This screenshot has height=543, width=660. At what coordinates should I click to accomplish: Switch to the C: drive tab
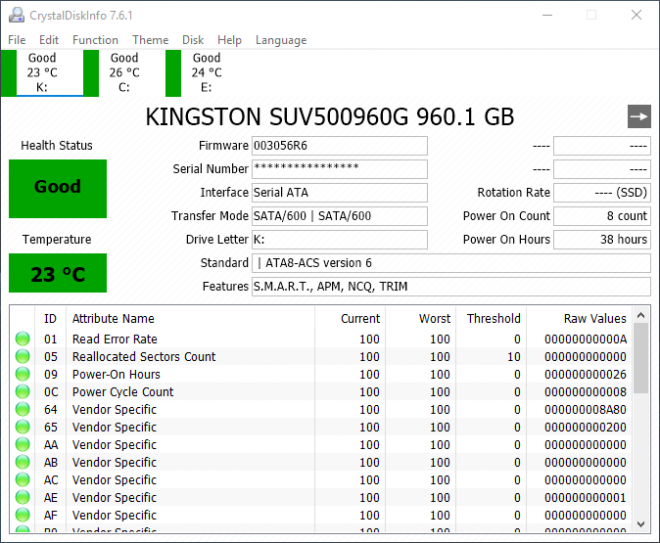124,73
